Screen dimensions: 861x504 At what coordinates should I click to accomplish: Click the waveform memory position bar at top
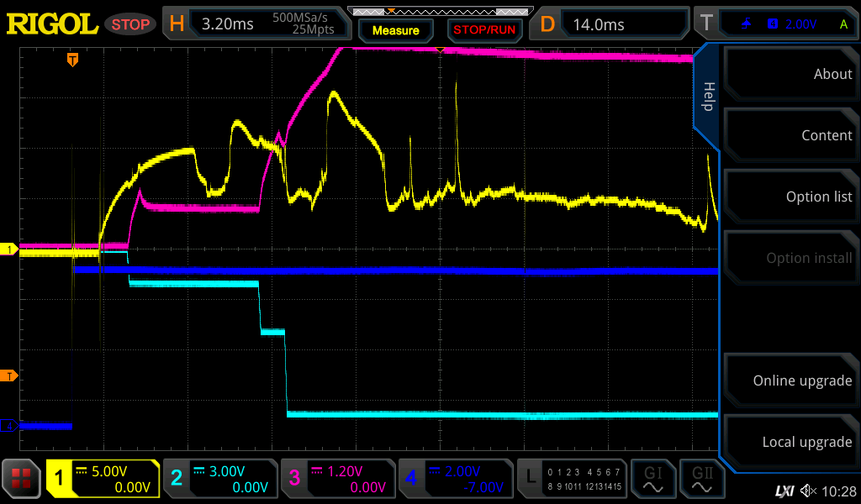[439, 12]
